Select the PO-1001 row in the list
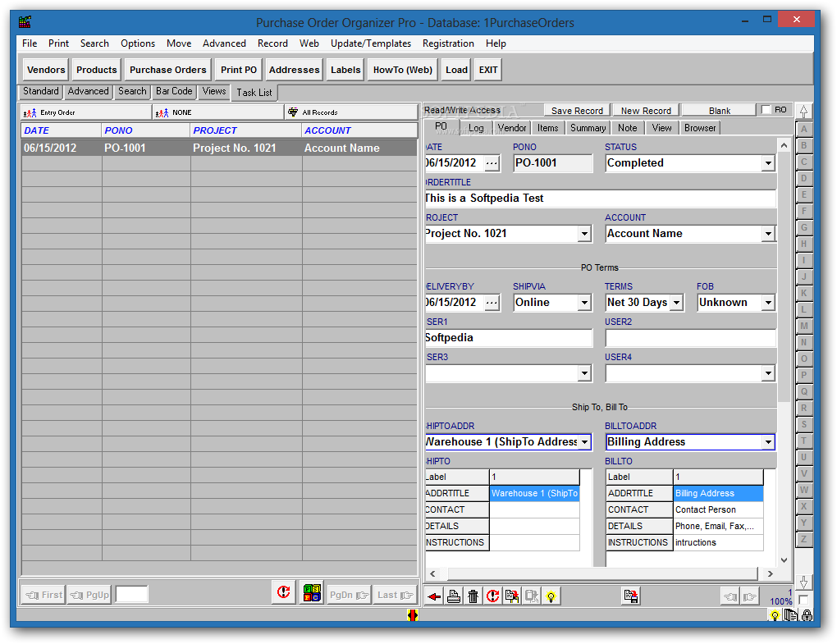 219,148
